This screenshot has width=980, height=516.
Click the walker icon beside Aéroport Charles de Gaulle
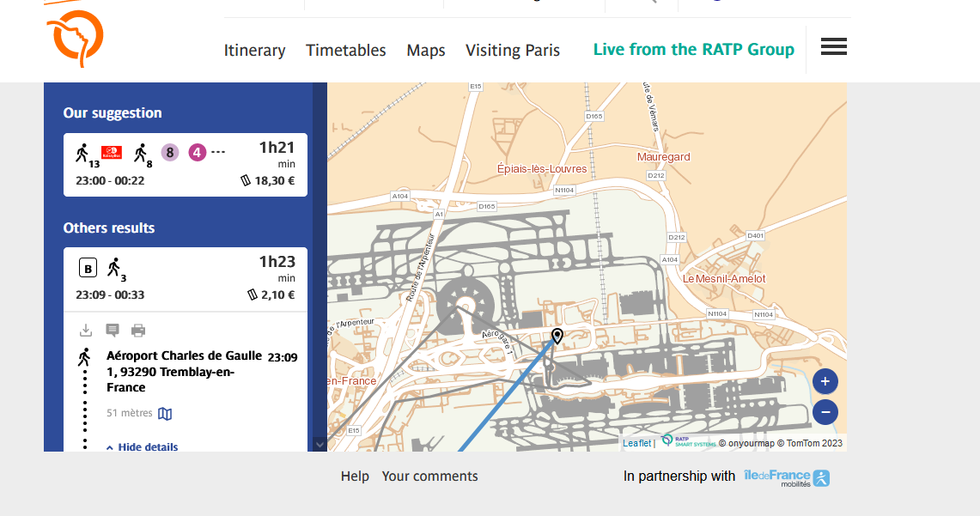click(84, 357)
